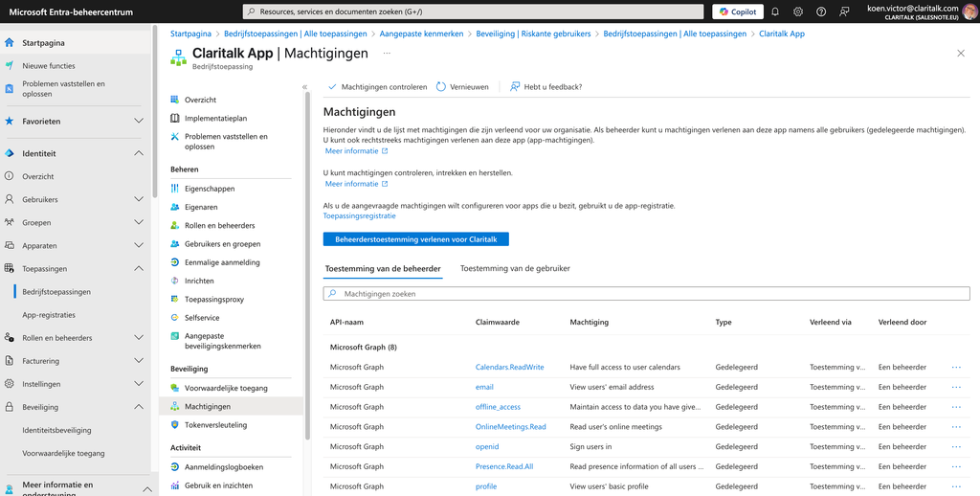Open the page ellipsis menu beside Machtigingen

click(387, 54)
